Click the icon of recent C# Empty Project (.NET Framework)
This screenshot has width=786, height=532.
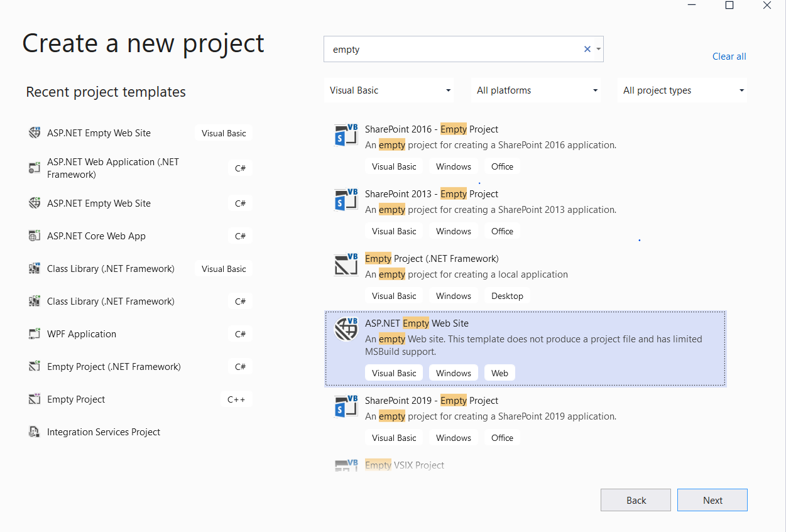point(35,367)
